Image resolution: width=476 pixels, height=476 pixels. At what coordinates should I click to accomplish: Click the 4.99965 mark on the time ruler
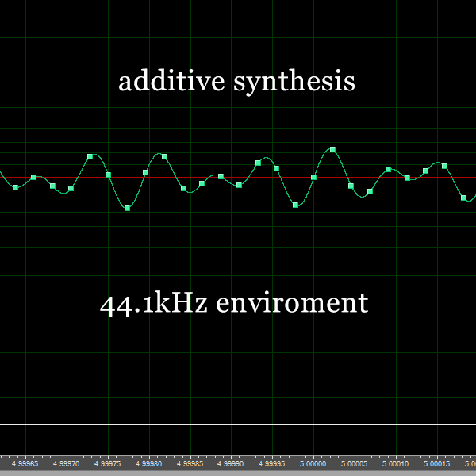[26, 463]
